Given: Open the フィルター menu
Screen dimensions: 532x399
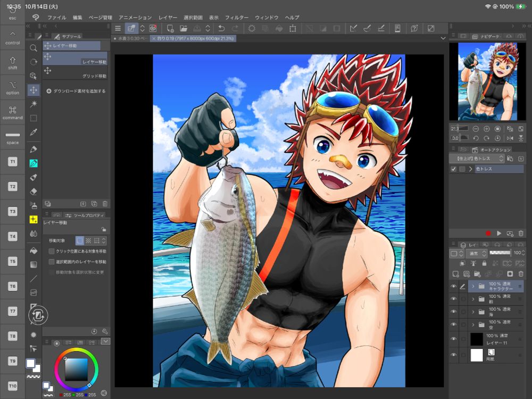Looking at the screenshot, I should coord(237,18).
